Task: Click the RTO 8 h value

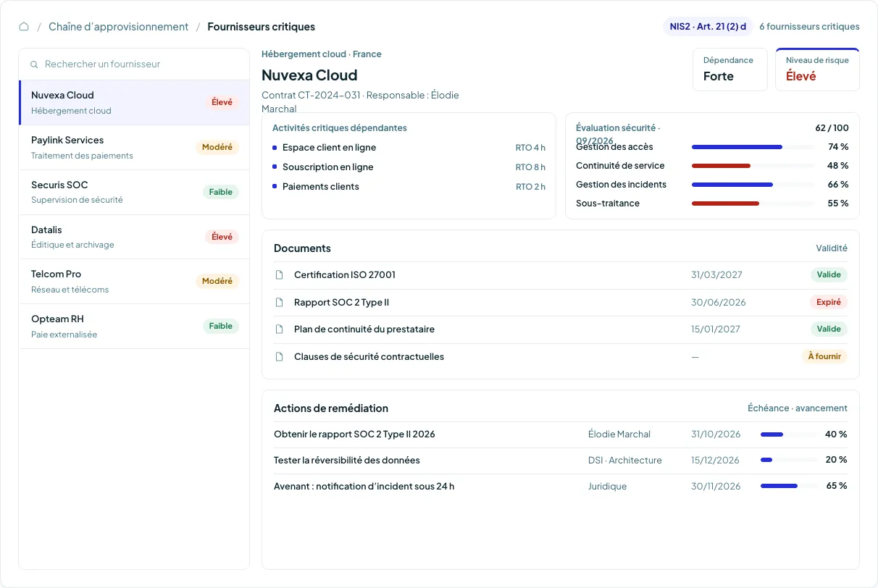Action: pos(530,167)
